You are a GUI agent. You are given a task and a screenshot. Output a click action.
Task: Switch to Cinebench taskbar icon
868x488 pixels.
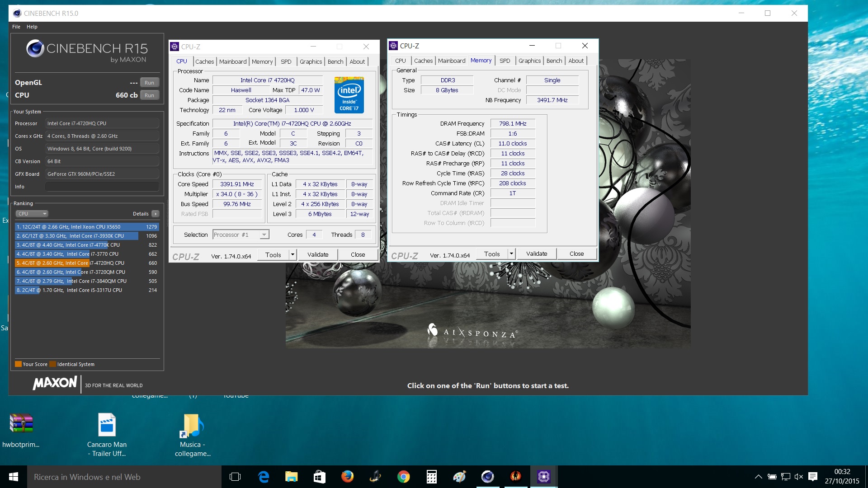click(487, 477)
